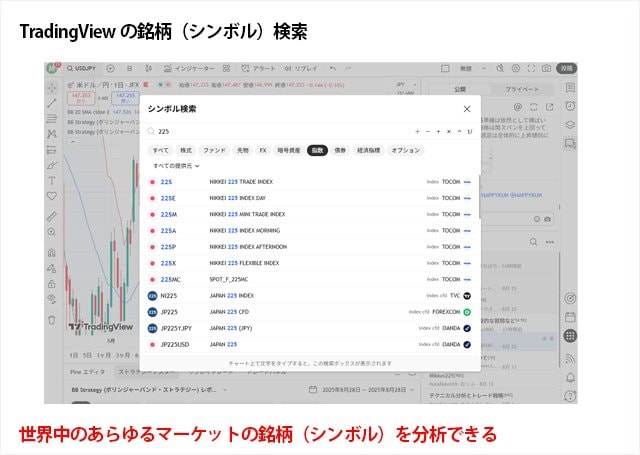Screen dimensions: 640x455
Task: Open the calendar icon in right sidebar
Action: pyautogui.click(x=570, y=317)
